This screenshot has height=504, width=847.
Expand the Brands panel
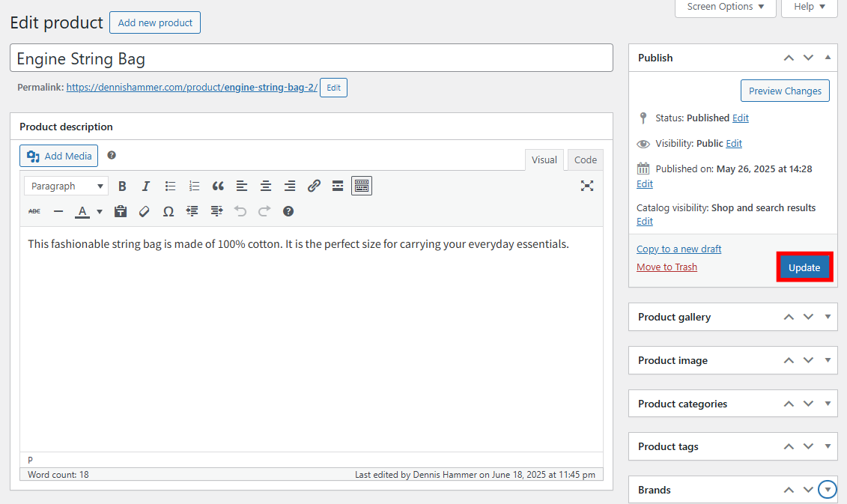pyautogui.click(x=828, y=489)
